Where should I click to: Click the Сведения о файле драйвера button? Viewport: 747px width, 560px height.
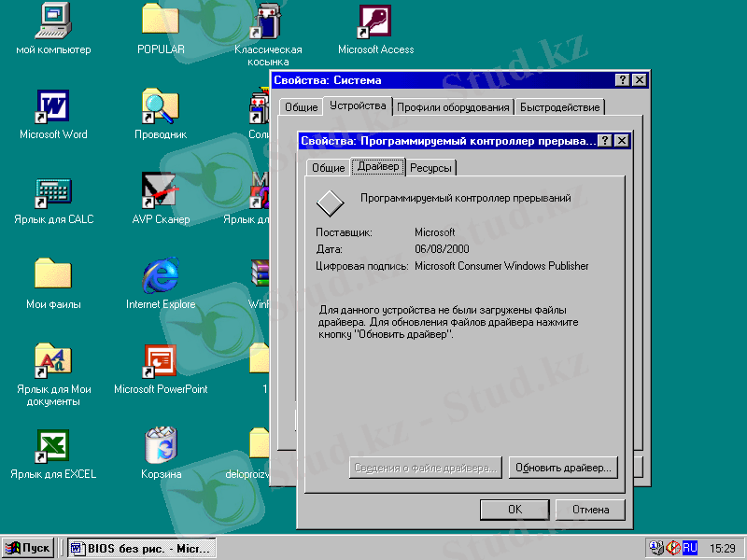point(425,468)
